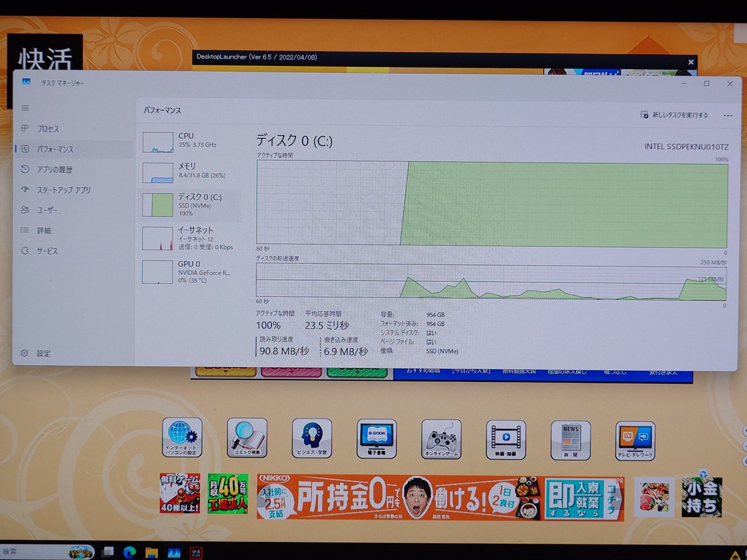
Task: Click the 書き込み速度 6.9 MB/秒 value
Action: click(x=345, y=351)
